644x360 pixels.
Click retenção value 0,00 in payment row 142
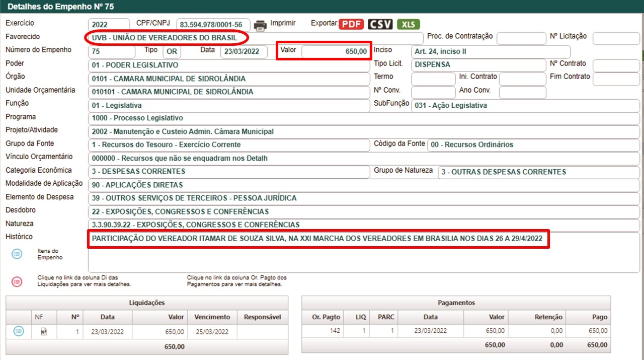pyautogui.click(x=556, y=331)
